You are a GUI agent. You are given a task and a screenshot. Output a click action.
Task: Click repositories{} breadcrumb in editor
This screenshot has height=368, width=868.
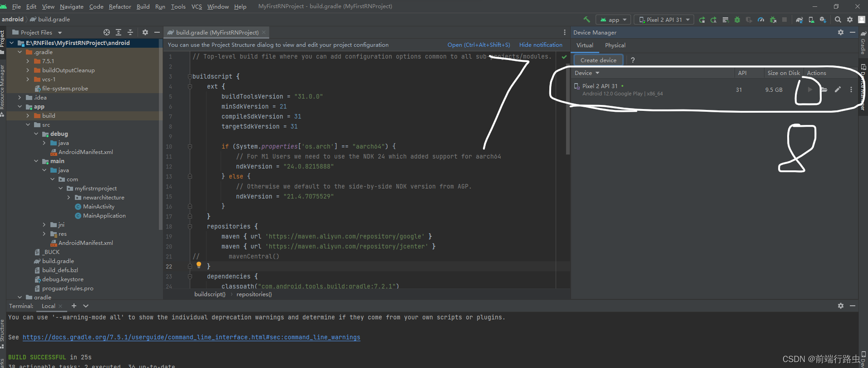tap(254, 294)
